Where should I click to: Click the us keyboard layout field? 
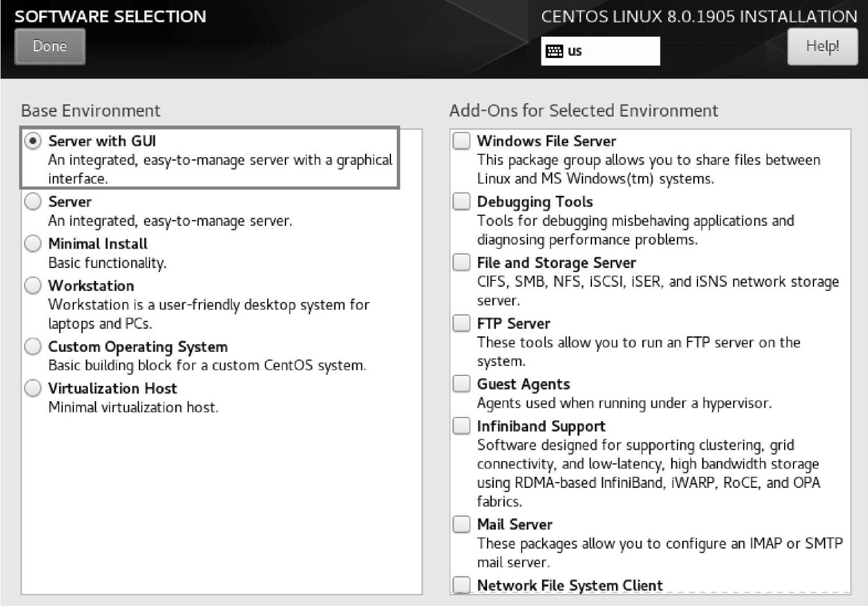(600, 51)
